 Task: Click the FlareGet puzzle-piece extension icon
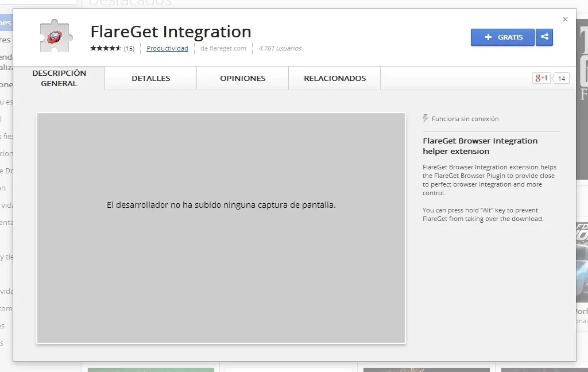click(56, 36)
